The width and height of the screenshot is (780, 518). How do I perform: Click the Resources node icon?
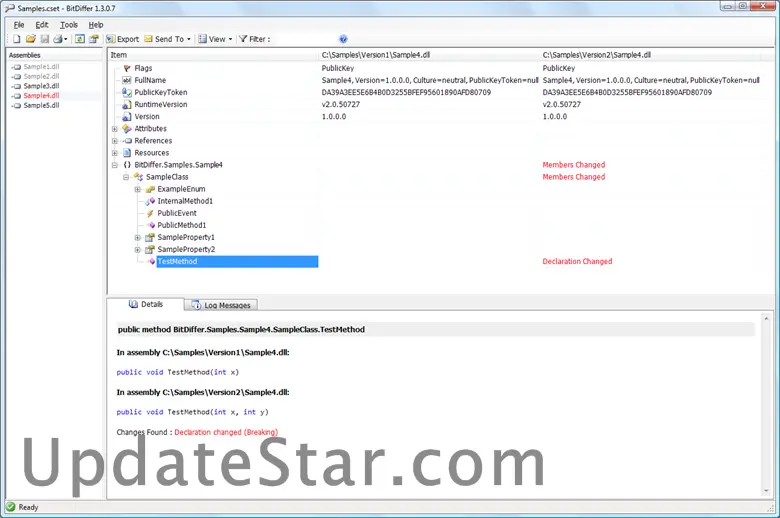[127, 153]
